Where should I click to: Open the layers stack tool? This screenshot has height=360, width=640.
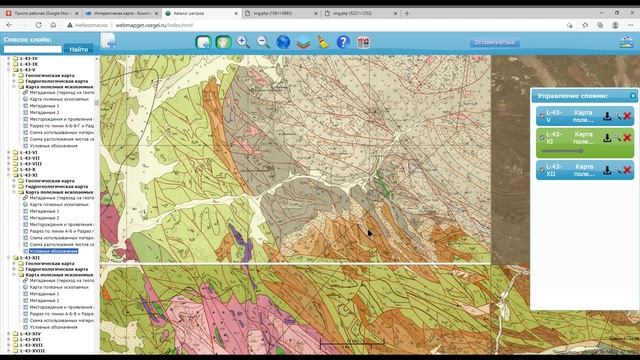click(303, 42)
